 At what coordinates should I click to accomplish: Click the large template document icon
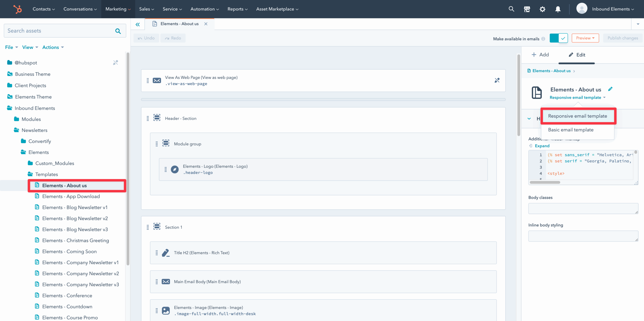tap(537, 93)
